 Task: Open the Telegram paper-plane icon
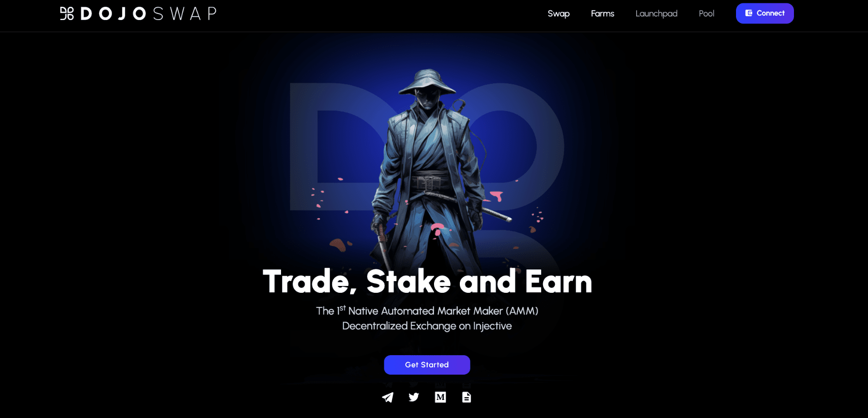point(388,398)
